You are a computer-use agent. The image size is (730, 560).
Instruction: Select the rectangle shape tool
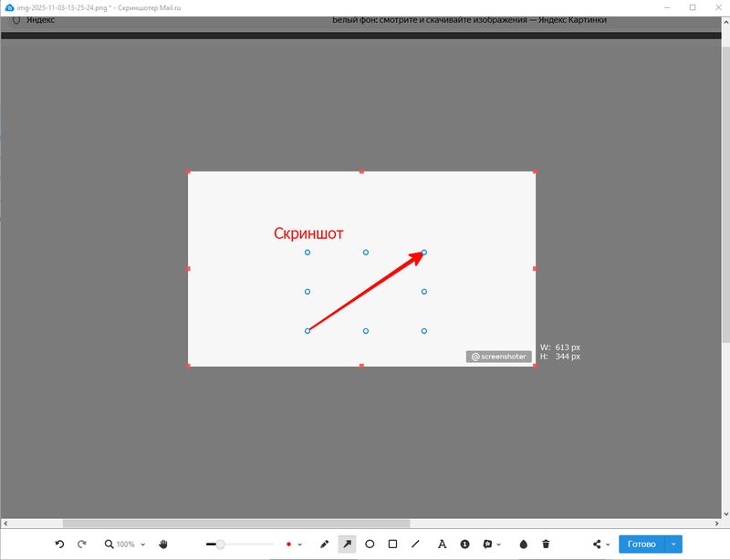(392, 544)
